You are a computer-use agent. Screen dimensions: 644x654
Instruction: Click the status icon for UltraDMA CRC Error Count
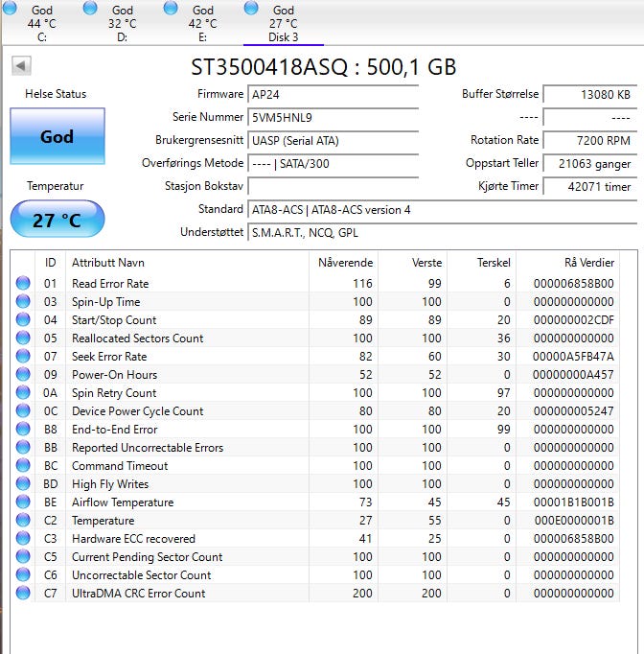pyautogui.click(x=23, y=594)
